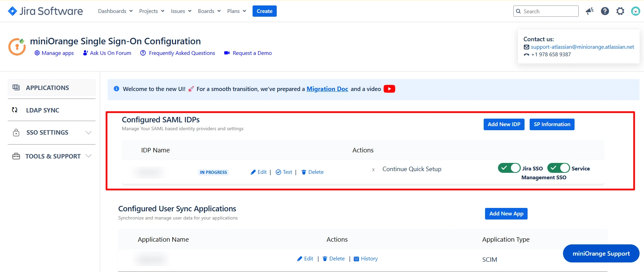The image size is (644, 272).
Task: Toggle the Jira SSO switch
Action: [x=509, y=168]
